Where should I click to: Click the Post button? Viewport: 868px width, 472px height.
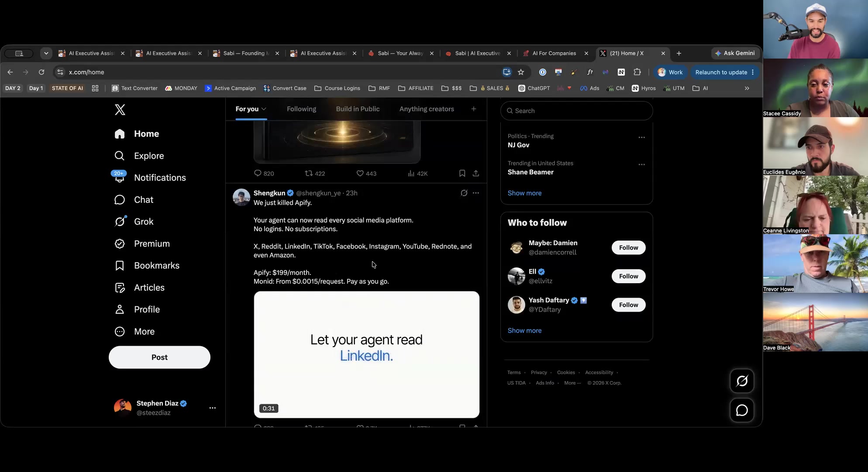[159, 357]
